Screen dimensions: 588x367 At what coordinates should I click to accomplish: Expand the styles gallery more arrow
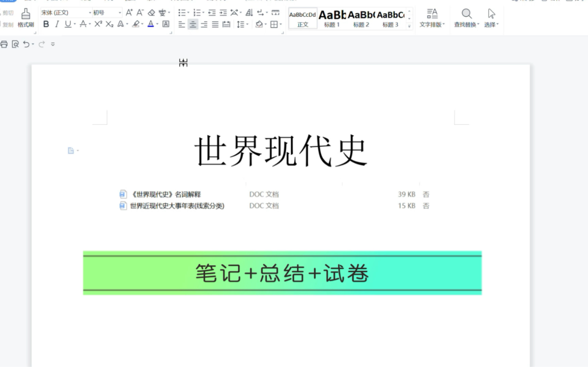point(409,26)
